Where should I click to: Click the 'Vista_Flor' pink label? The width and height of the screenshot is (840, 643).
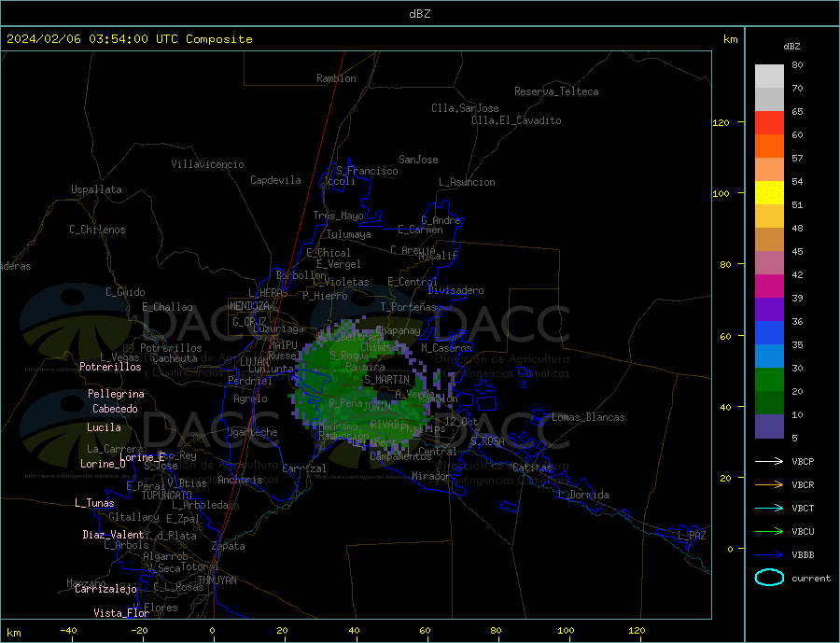121,612
